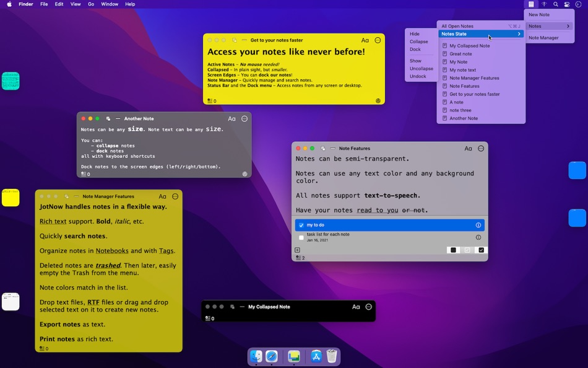
Task: Open Spotlight search in the menu bar
Action: coord(556,4)
